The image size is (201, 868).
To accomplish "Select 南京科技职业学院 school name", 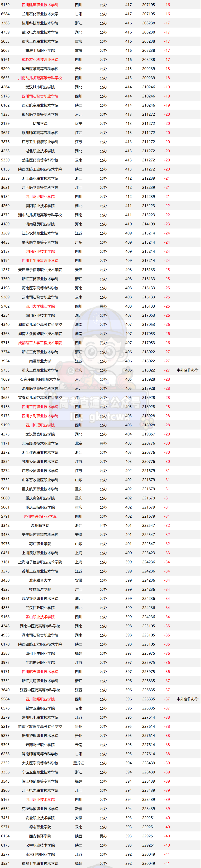I will tap(40, 854).
